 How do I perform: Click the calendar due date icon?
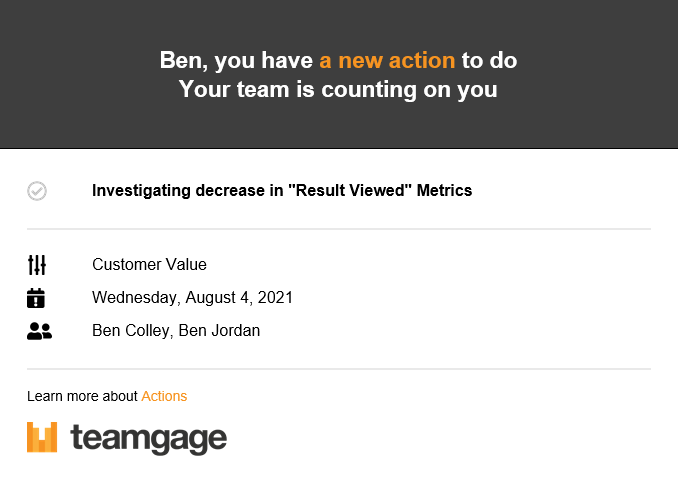[36, 298]
